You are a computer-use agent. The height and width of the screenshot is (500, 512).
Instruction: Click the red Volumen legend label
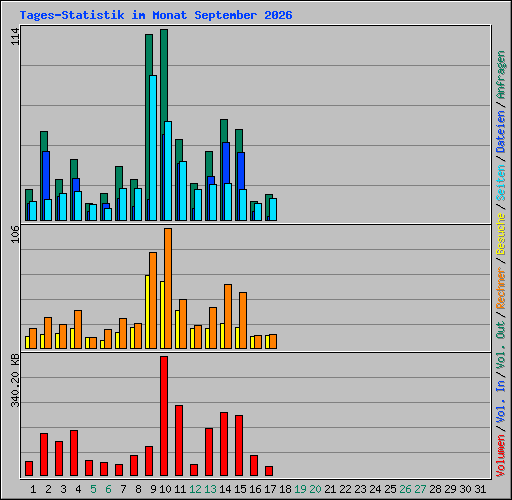click(x=500, y=455)
